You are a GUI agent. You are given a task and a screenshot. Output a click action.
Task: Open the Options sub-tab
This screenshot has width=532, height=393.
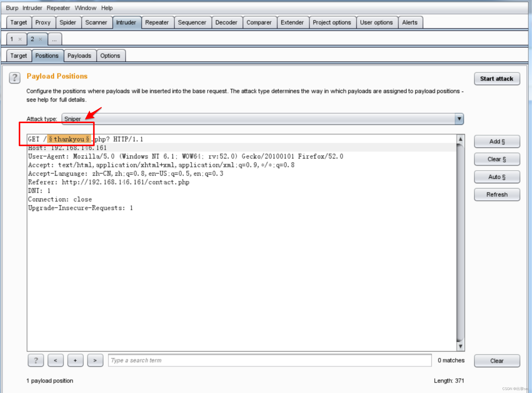tap(110, 56)
